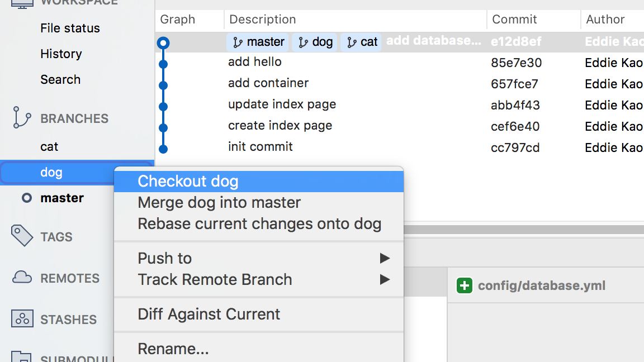Open History view in sidebar
The height and width of the screenshot is (362, 644).
pyautogui.click(x=61, y=54)
